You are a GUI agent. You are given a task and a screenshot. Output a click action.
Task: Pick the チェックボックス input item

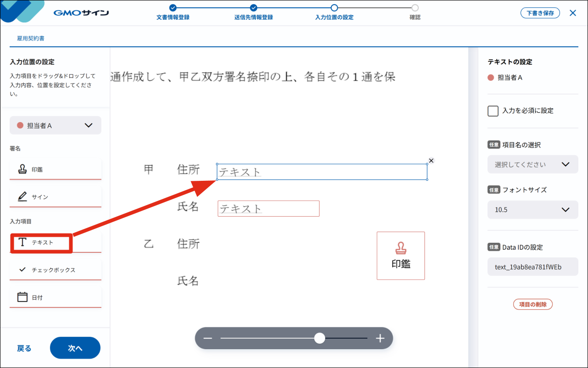[x=55, y=270]
